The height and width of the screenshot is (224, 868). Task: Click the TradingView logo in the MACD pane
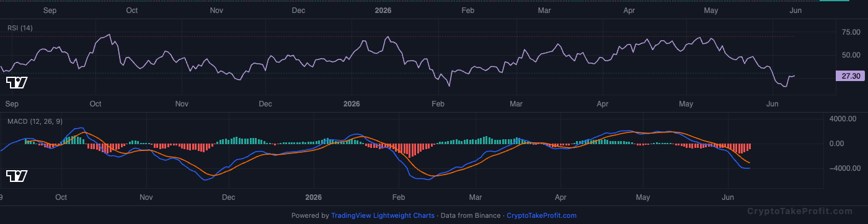click(x=17, y=176)
